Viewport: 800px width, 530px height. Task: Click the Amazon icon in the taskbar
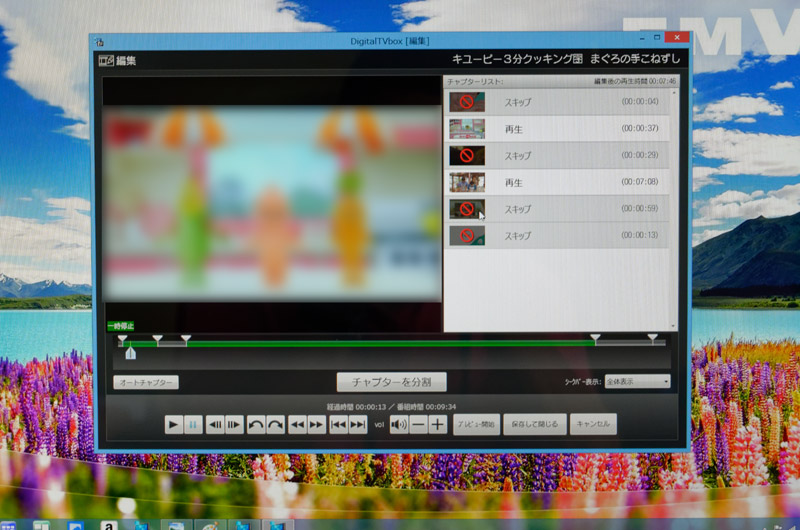click(105, 524)
